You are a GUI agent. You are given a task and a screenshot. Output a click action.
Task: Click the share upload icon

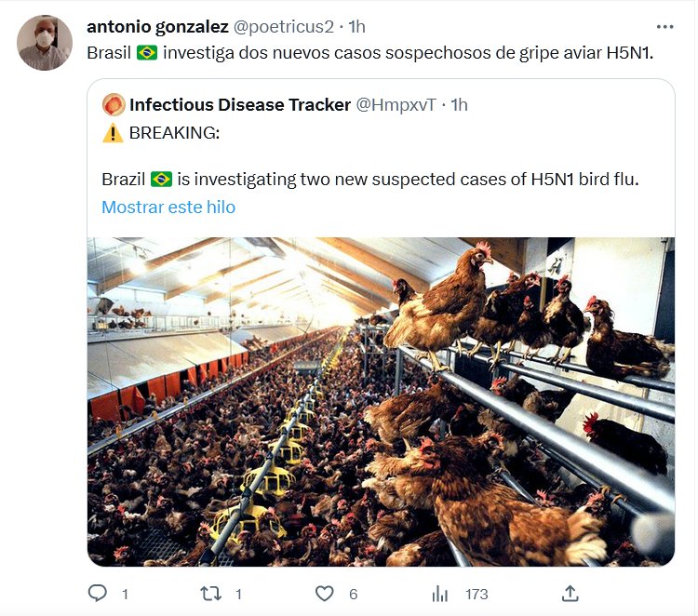pyautogui.click(x=570, y=593)
